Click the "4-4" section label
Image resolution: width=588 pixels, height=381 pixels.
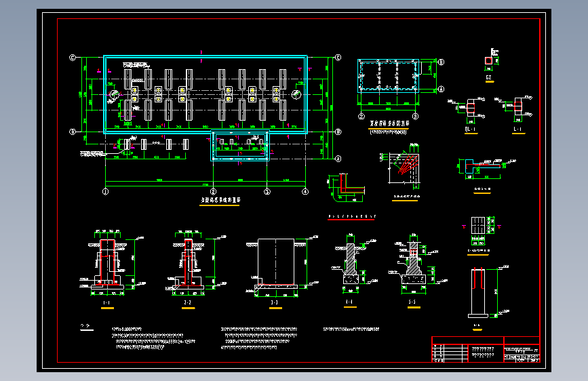pos(349,302)
